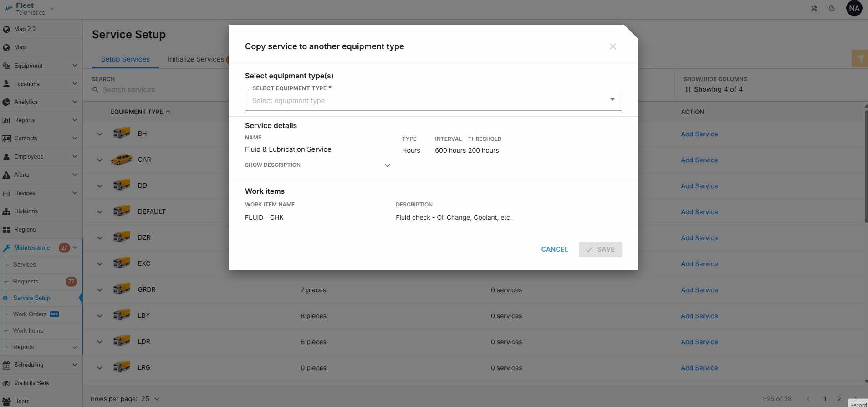Open the Select equipment type dropdown
This screenshot has height=407, width=868.
point(434,99)
